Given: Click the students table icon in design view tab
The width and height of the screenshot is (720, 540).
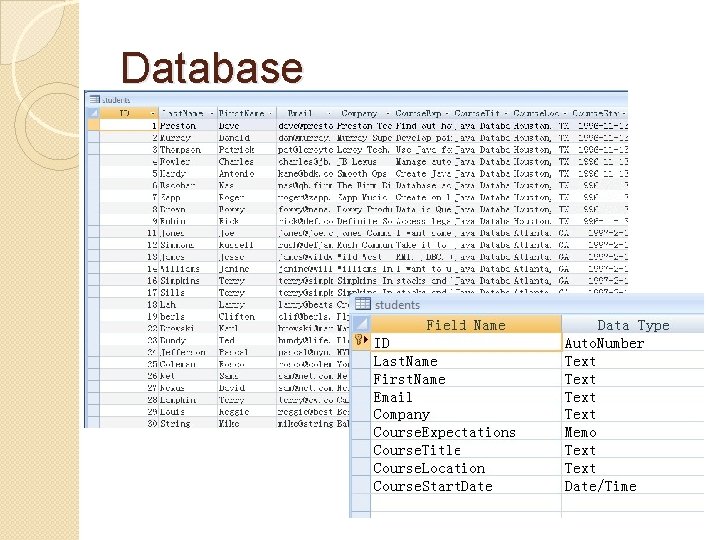Looking at the screenshot, I should tap(363, 304).
